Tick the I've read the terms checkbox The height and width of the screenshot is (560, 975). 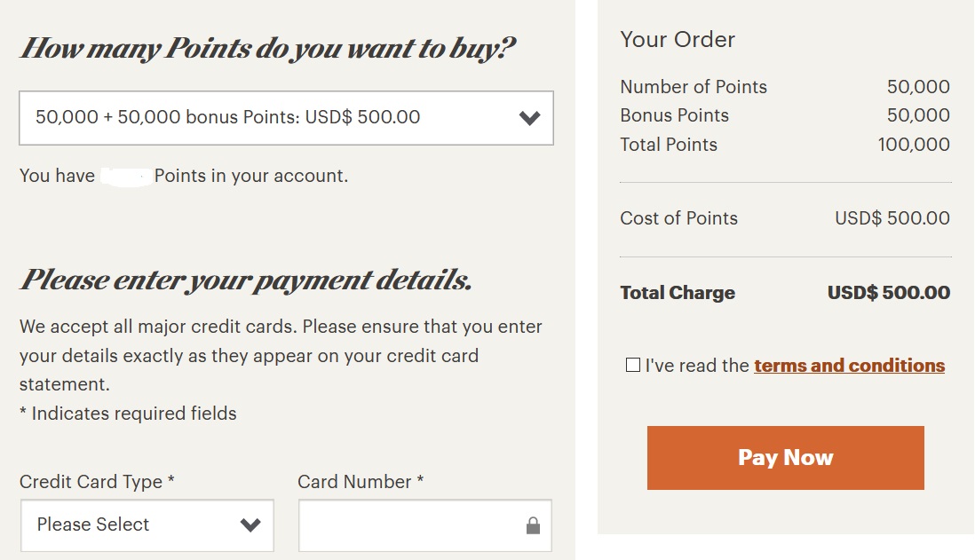[x=633, y=365]
